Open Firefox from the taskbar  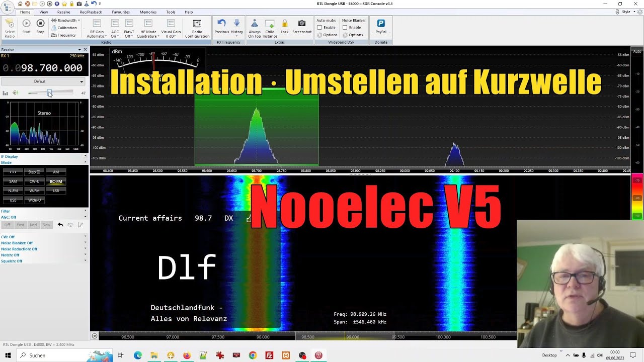pos(187,355)
